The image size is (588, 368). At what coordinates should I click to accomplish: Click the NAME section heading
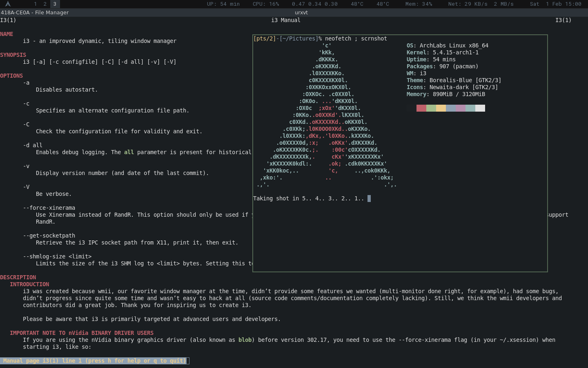point(7,34)
